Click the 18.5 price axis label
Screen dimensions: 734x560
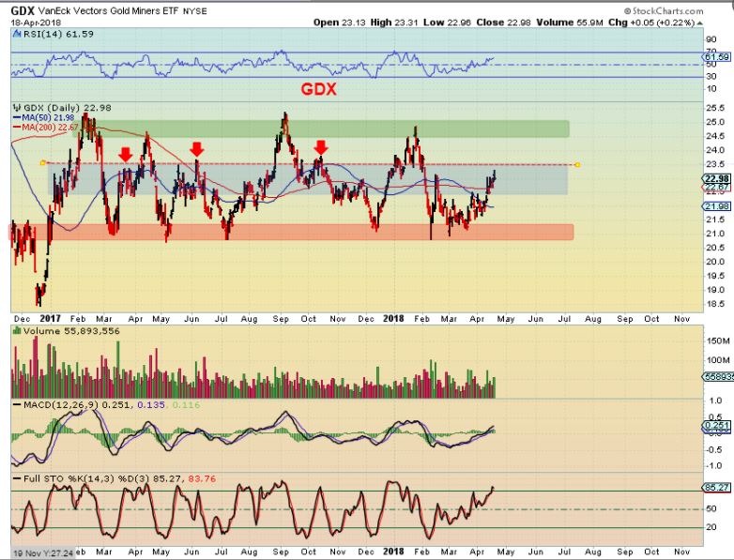(715, 304)
